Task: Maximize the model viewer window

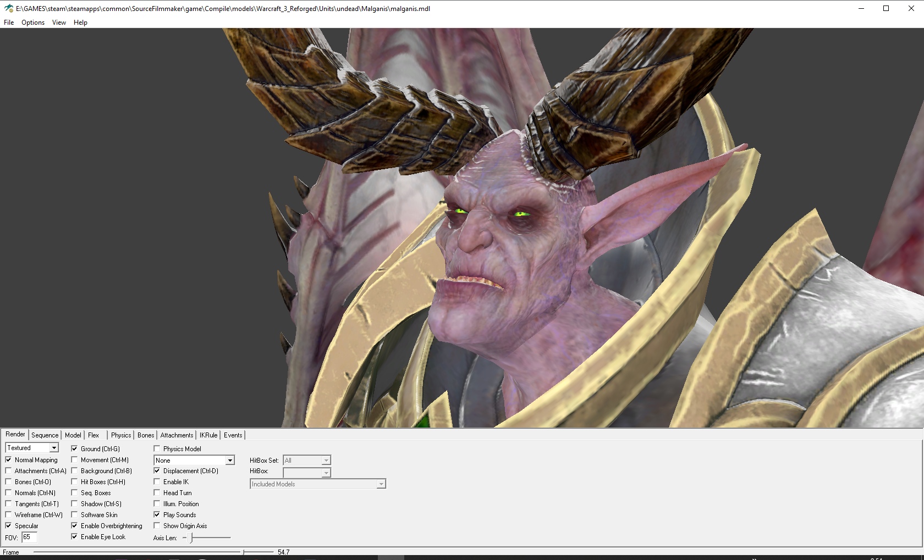Action: click(x=886, y=8)
